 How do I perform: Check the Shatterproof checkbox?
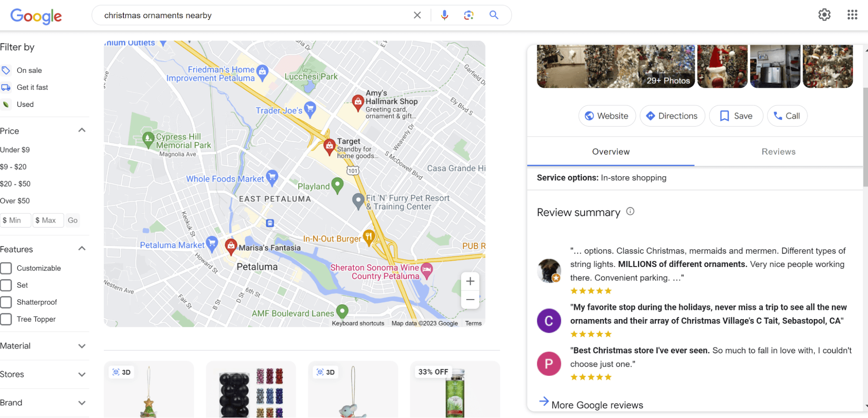[6, 302]
